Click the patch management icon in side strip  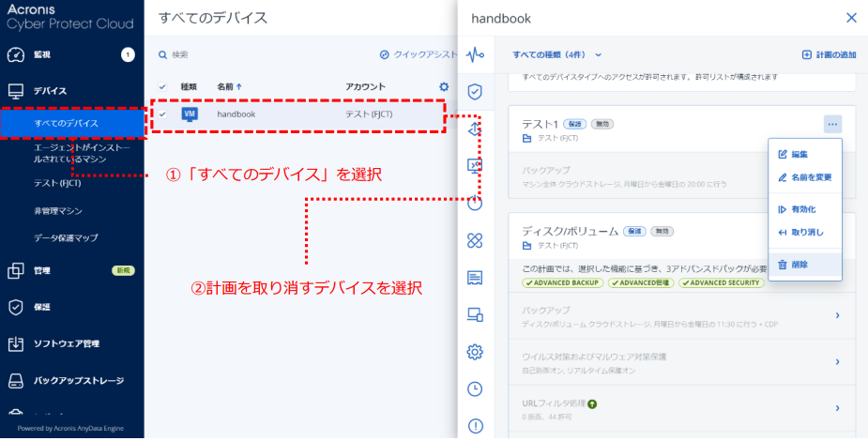pos(475,241)
